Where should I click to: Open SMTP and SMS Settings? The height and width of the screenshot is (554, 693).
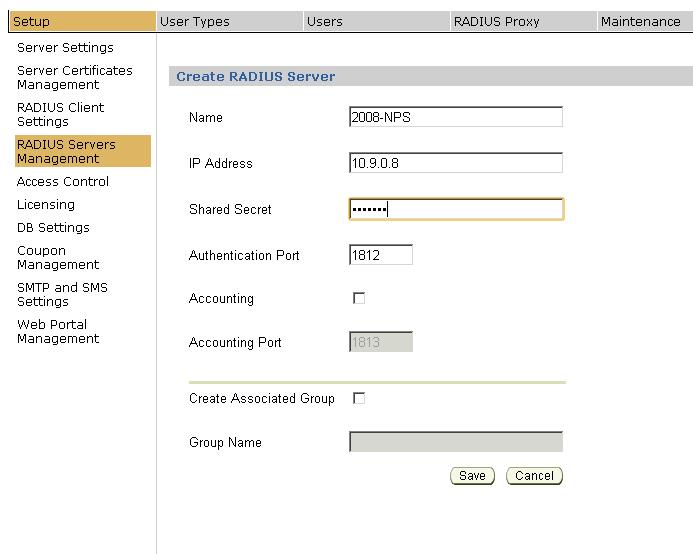[x=62, y=294]
